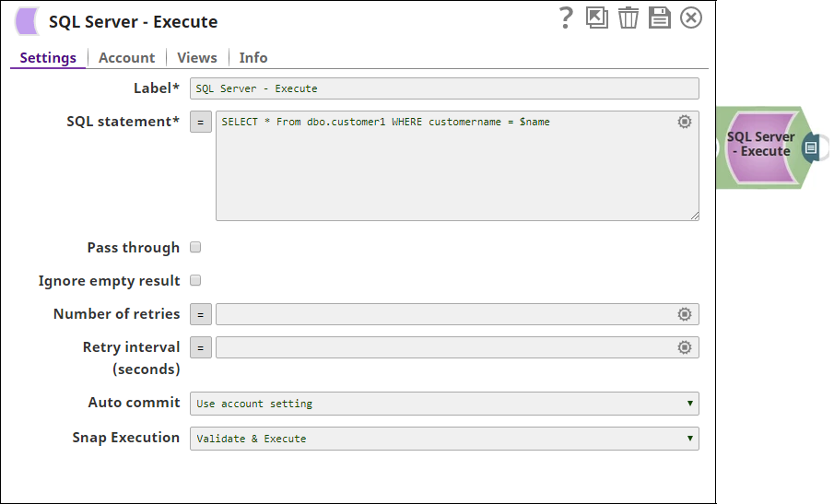Switch to the Info tab
Image resolution: width=834 pixels, height=504 pixels.
point(253,57)
